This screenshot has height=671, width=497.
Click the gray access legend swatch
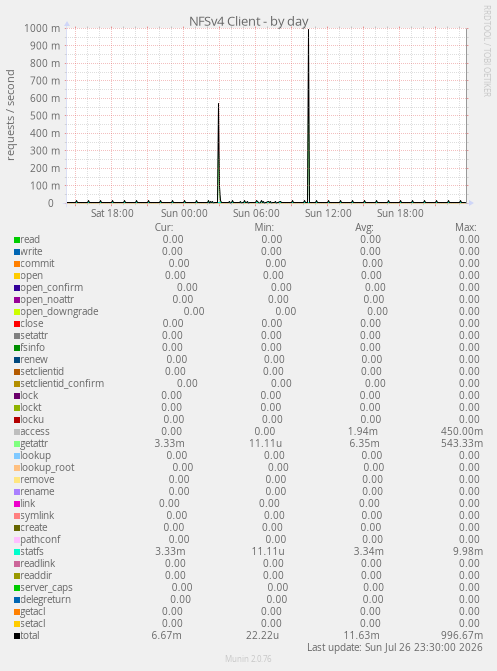17,432
